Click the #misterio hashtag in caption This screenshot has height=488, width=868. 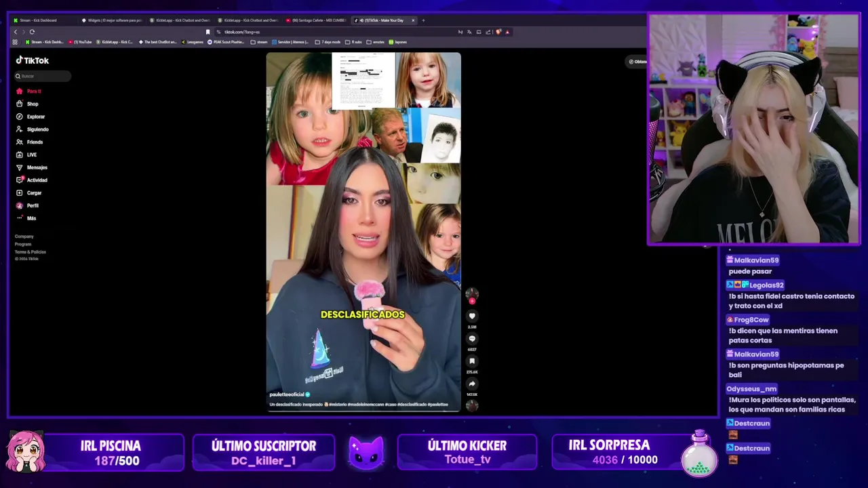(337, 405)
